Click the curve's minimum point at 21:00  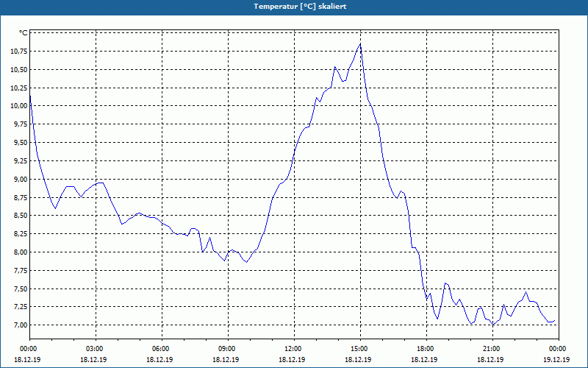(x=493, y=325)
